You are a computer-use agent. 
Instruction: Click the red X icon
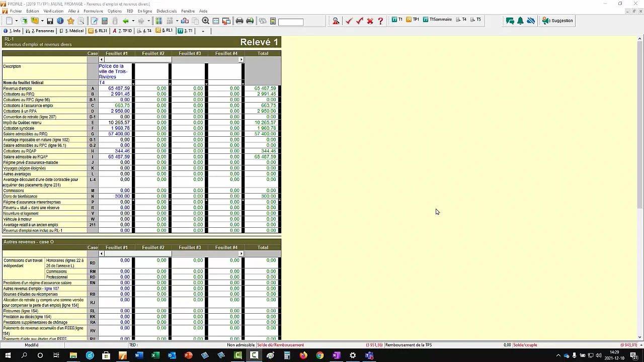point(370,21)
